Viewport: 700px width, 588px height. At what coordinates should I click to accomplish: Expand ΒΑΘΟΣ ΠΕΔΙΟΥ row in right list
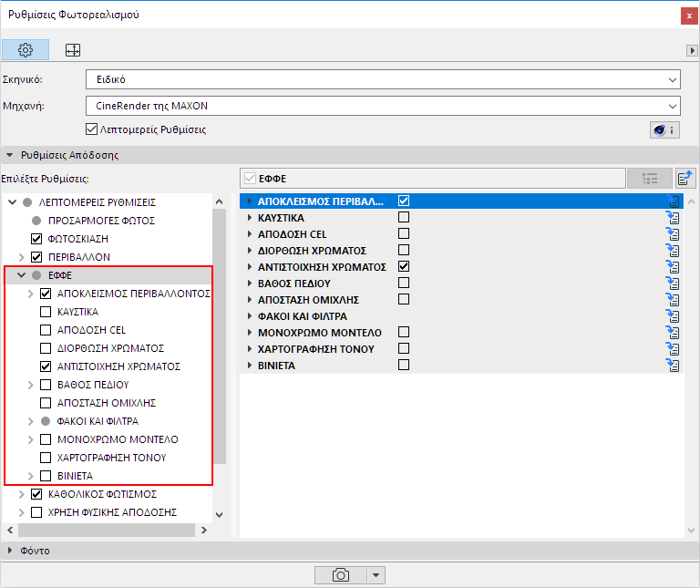pyautogui.click(x=250, y=284)
